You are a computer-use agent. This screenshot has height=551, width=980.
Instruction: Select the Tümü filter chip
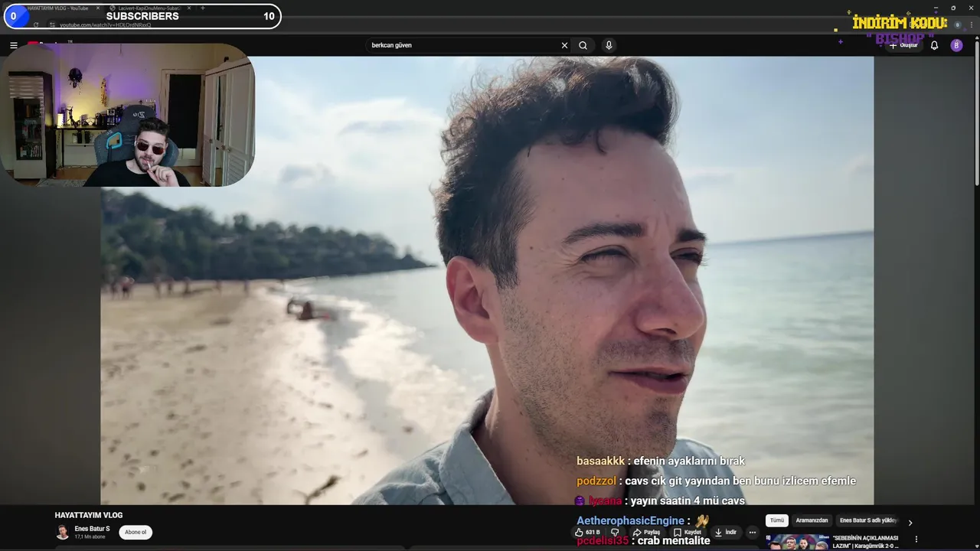(777, 520)
